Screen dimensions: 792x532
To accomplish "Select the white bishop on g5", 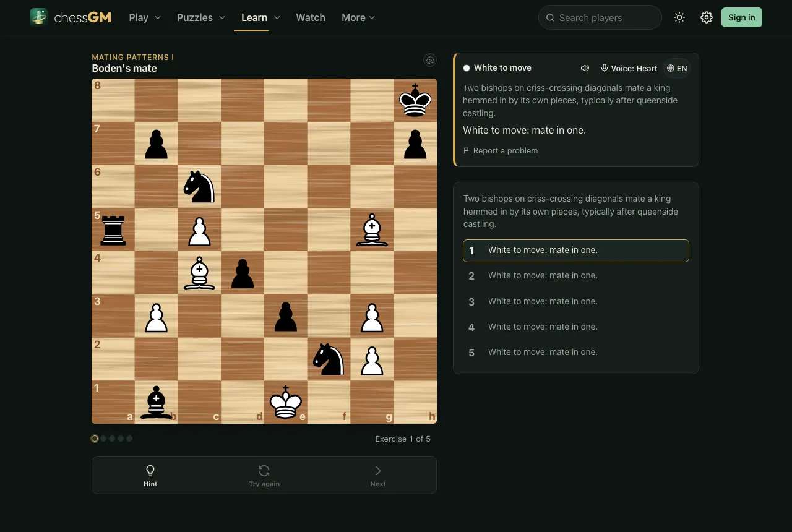I will (372, 230).
